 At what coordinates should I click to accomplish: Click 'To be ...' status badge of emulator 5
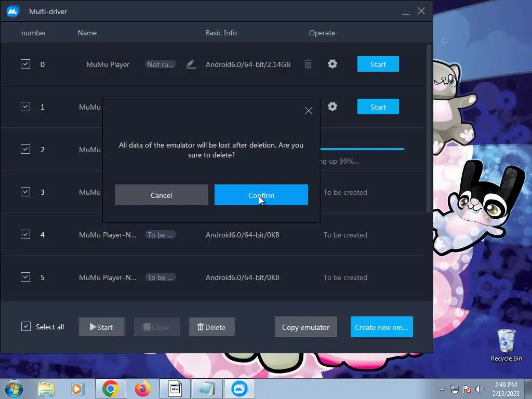pos(161,277)
